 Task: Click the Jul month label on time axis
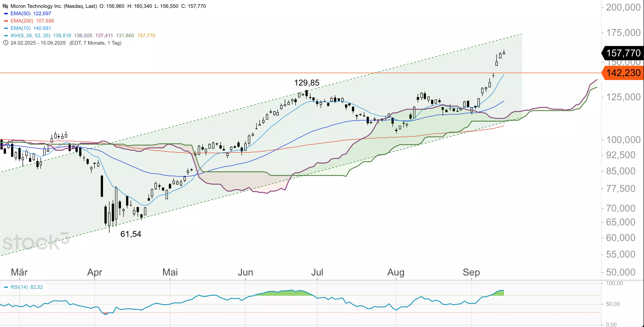(317, 272)
